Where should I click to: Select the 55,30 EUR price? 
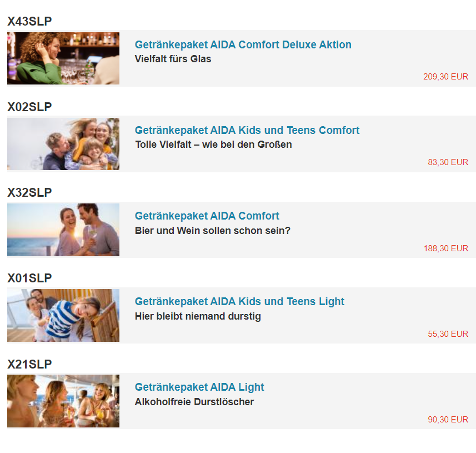(448, 334)
